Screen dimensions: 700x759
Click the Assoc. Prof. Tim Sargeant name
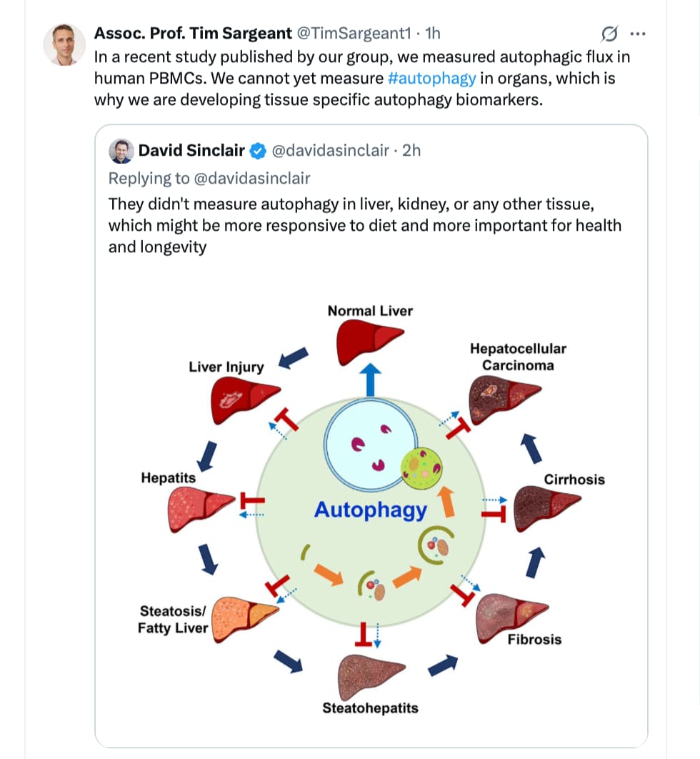tap(193, 33)
